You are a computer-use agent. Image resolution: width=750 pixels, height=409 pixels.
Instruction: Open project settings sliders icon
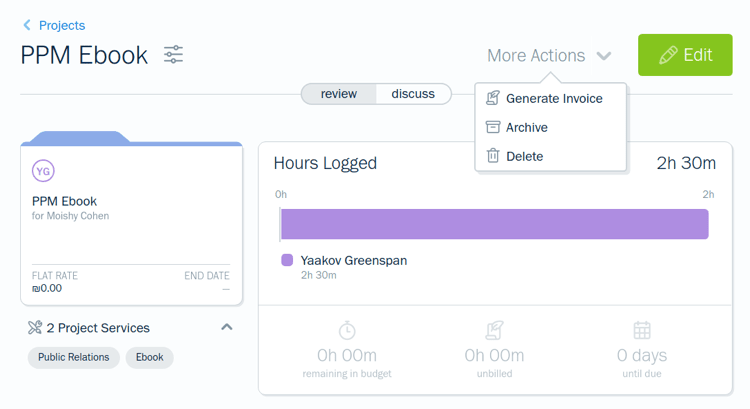click(174, 55)
